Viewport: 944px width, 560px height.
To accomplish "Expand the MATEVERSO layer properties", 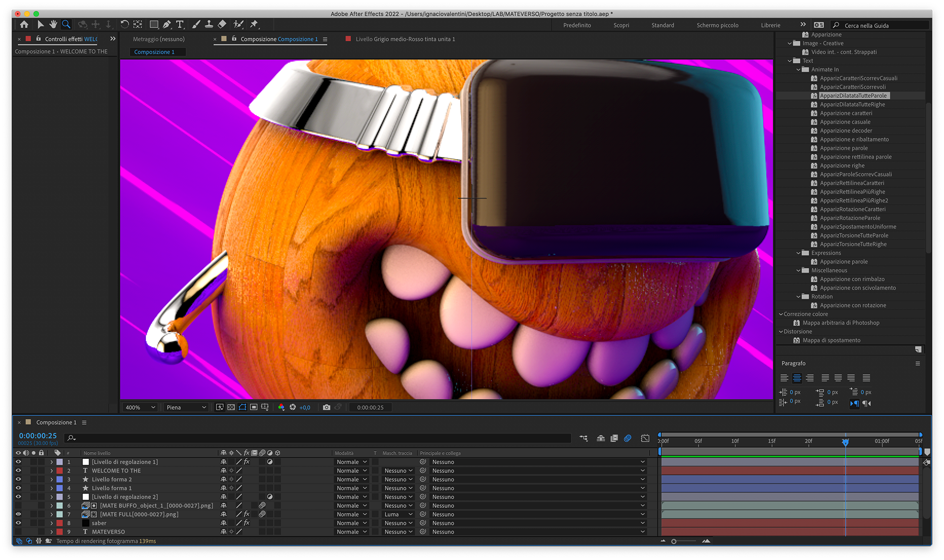I will [52, 531].
